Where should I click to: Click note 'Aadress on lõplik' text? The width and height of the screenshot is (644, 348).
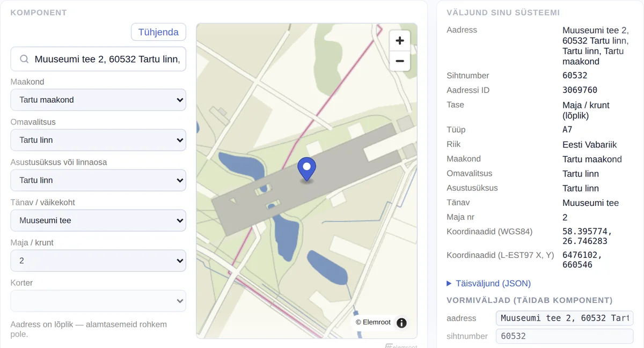click(89, 329)
